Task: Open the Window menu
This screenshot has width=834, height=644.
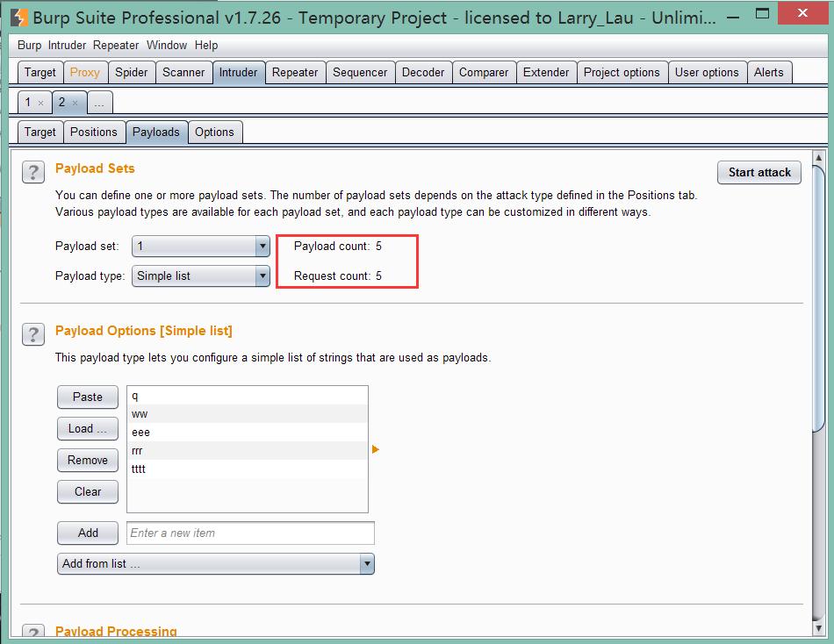Action: 167,46
